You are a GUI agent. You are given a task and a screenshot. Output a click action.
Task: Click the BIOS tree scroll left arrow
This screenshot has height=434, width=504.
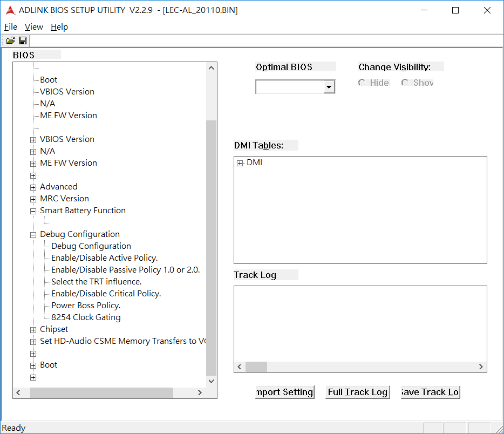(x=18, y=392)
